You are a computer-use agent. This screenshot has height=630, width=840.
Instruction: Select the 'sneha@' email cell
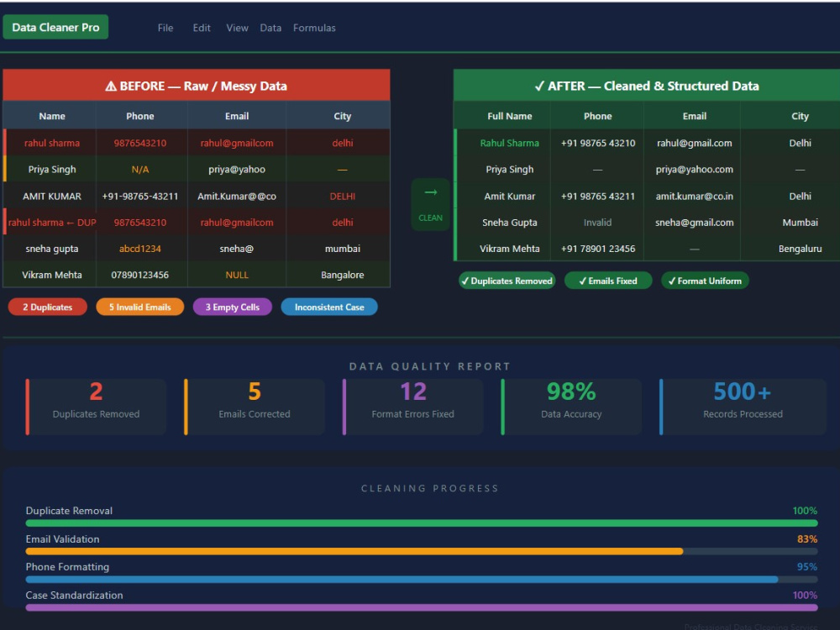237,249
